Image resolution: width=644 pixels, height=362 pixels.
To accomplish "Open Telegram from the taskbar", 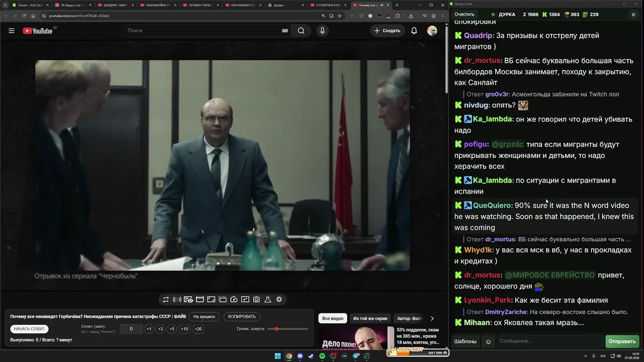I will pos(356,356).
